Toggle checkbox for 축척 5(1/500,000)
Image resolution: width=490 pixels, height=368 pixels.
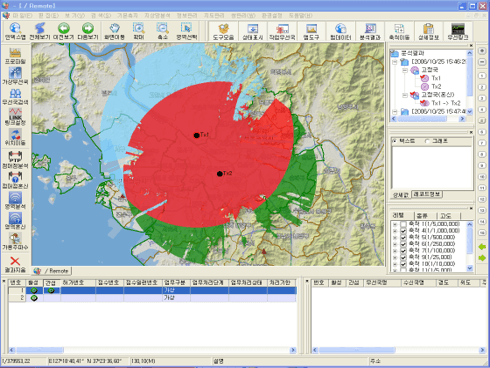click(x=403, y=237)
